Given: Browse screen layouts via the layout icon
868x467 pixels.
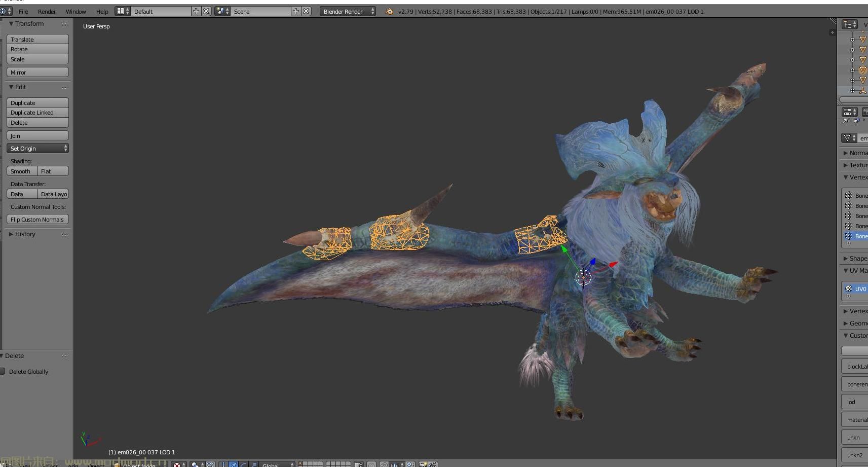Looking at the screenshot, I should [123, 11].
